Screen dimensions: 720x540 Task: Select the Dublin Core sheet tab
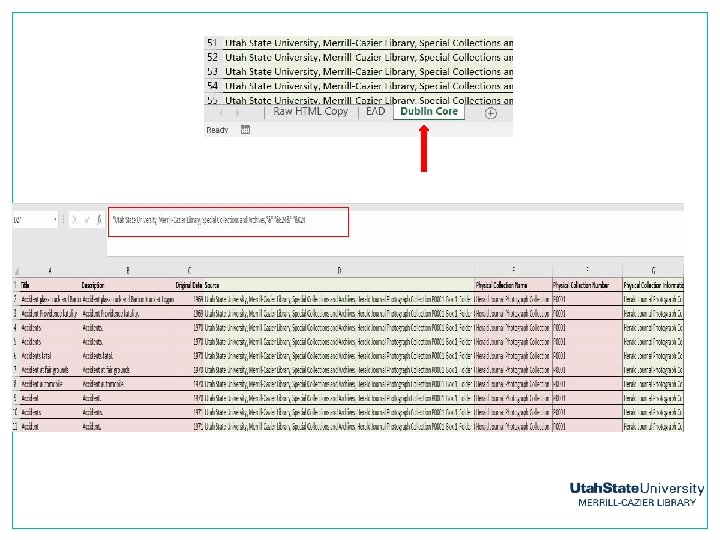coord(429,112)
